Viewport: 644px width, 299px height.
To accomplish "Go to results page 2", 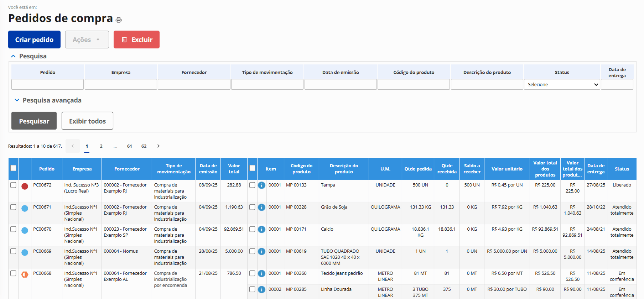I will point(101,146).
